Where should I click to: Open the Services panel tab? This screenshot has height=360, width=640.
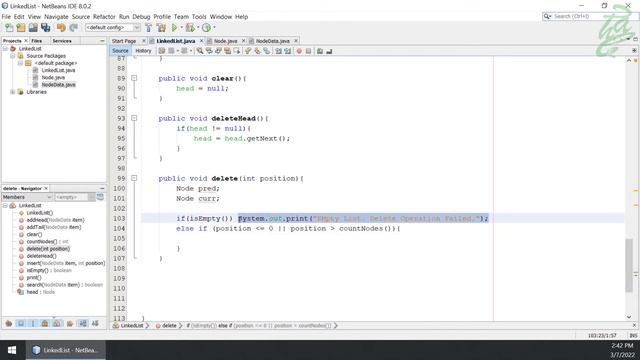point(62,41)
